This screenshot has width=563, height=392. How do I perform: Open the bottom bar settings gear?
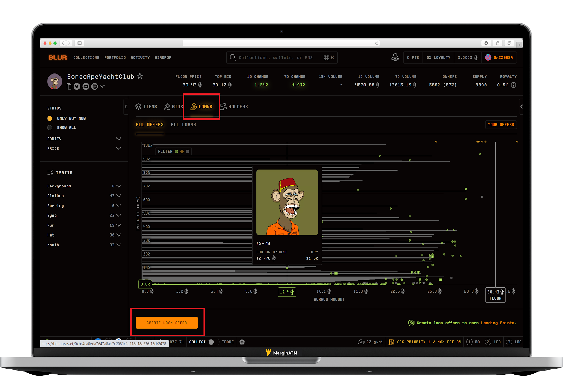pos(242,342)
